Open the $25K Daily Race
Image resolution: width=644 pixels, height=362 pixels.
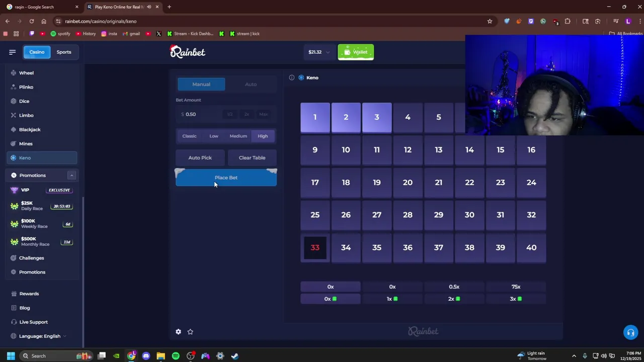[x=42, y=206]
